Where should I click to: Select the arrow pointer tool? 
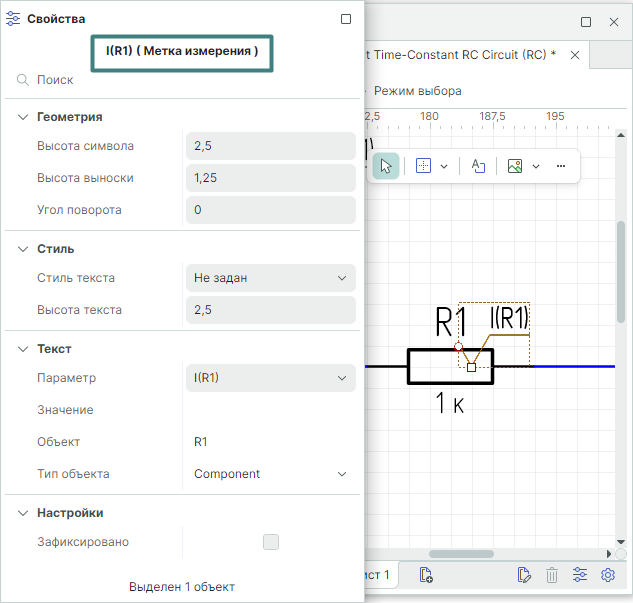386,166
